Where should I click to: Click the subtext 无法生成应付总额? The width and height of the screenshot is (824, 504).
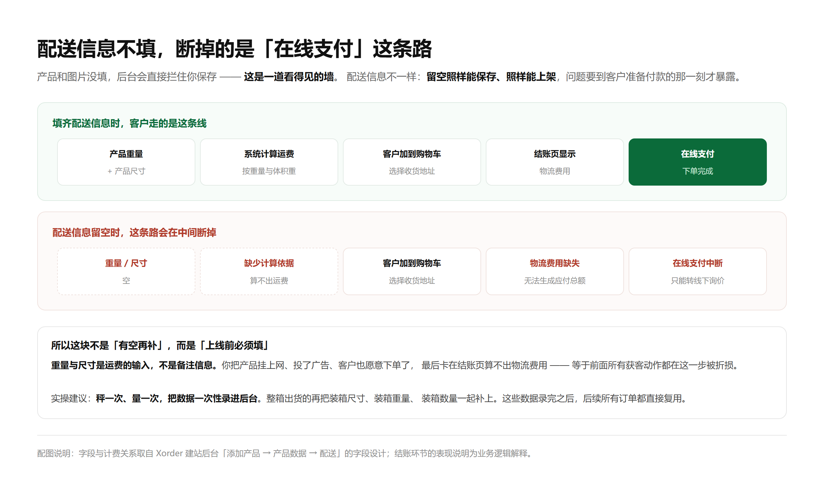coord(555,281)
